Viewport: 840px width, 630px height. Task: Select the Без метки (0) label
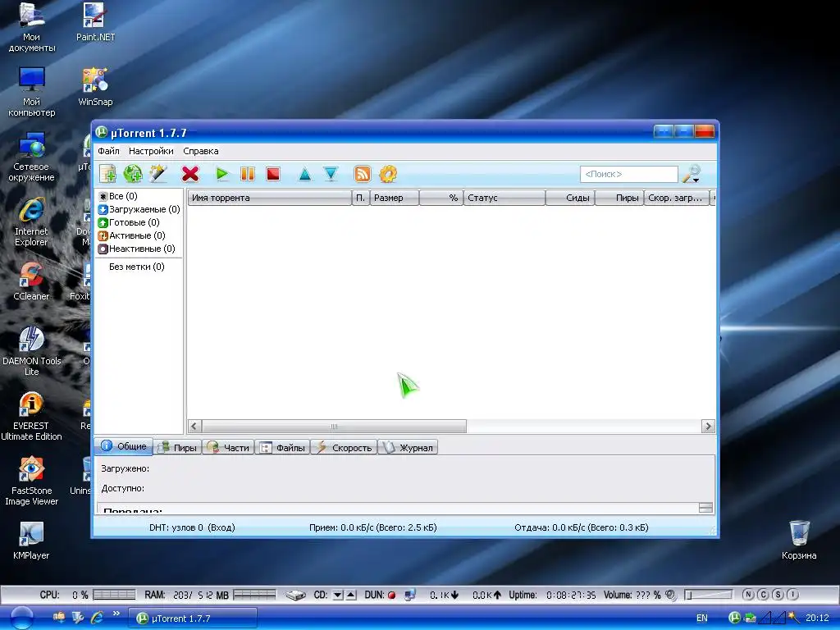click(x=137, y=267)
